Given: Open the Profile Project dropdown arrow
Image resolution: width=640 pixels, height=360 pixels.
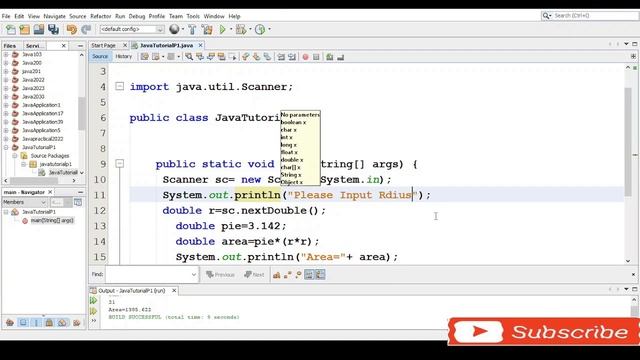Looking at the screenshot, I should [x=269, y=29].
